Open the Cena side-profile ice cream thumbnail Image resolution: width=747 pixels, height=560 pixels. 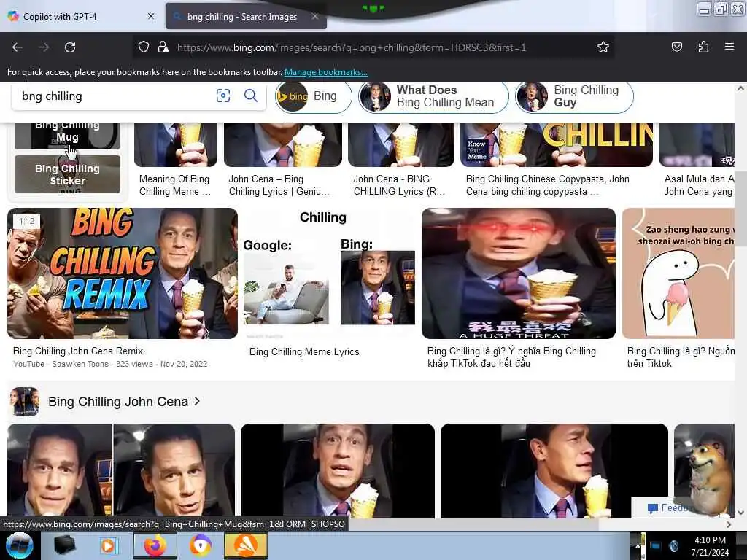554,470
